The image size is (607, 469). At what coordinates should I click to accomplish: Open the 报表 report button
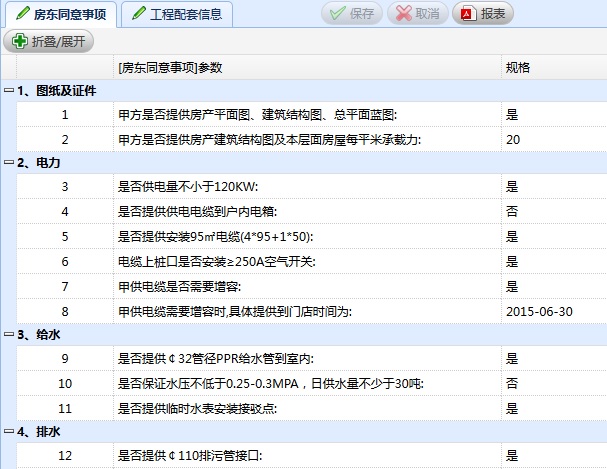pos(483,14)
